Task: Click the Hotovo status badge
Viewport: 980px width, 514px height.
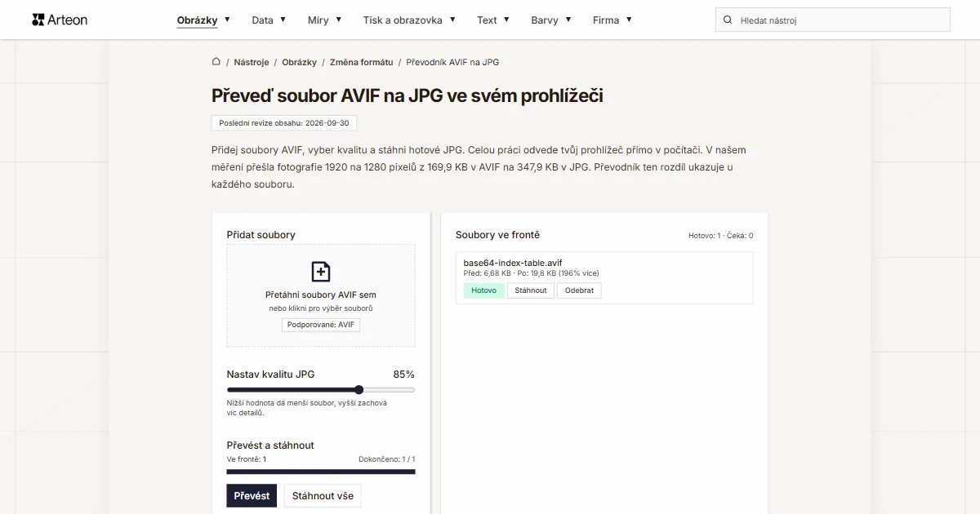Action: tap(483, 290)
